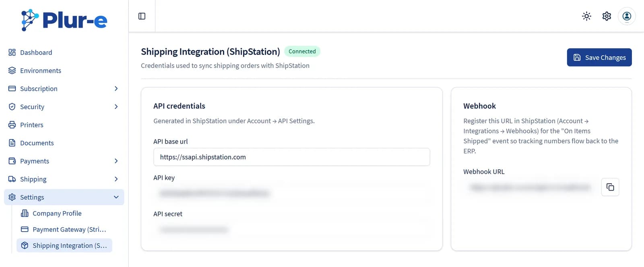Focus the API base url field
The height and width of the screenshot is (267, 644).
[291, 157]
